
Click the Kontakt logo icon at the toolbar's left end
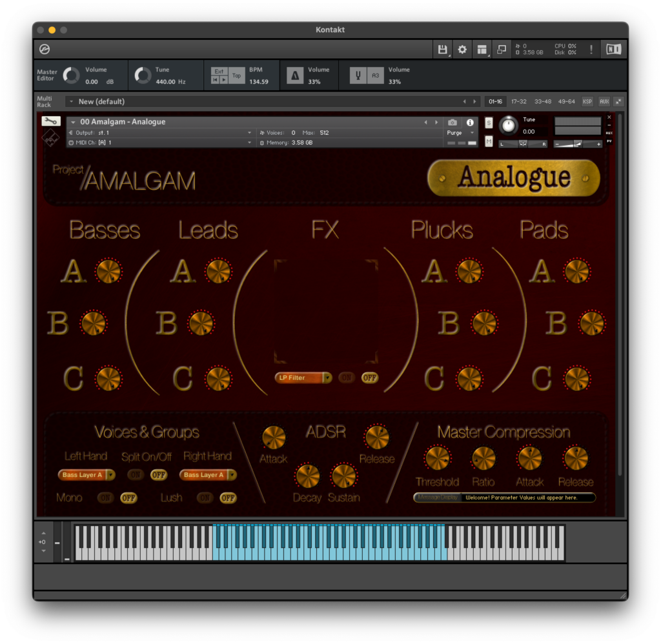tap(45, 49)
